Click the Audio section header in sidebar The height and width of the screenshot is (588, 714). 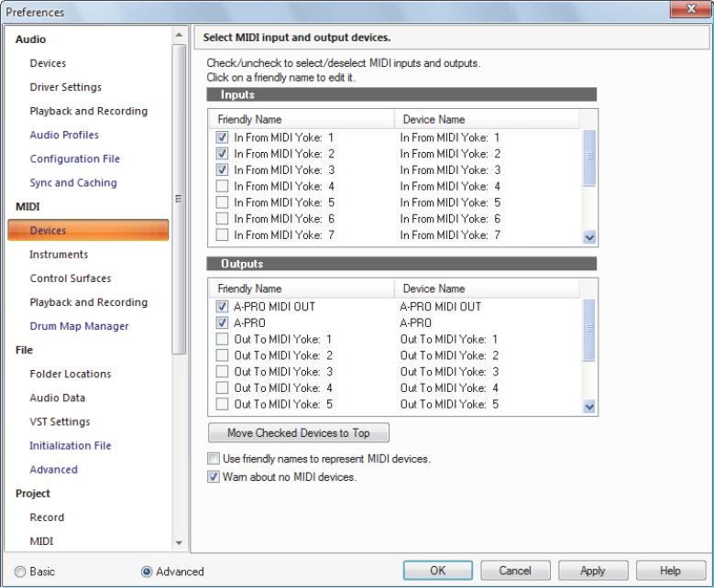pyautogui.click(x=30, y=39)
